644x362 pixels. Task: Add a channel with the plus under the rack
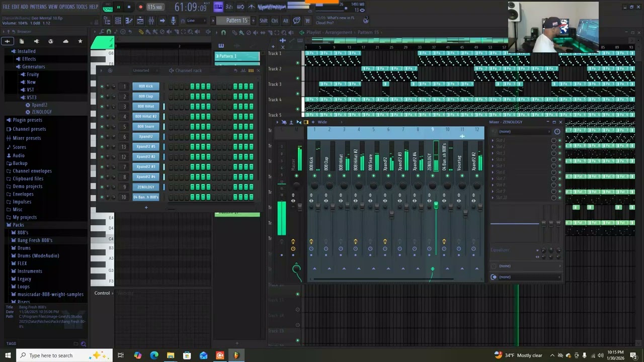tap(146, 208)
